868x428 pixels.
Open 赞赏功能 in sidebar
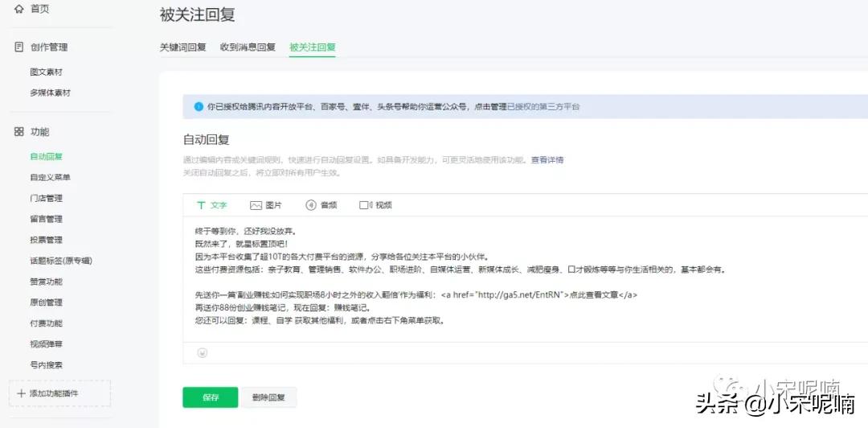pos(47,282)
